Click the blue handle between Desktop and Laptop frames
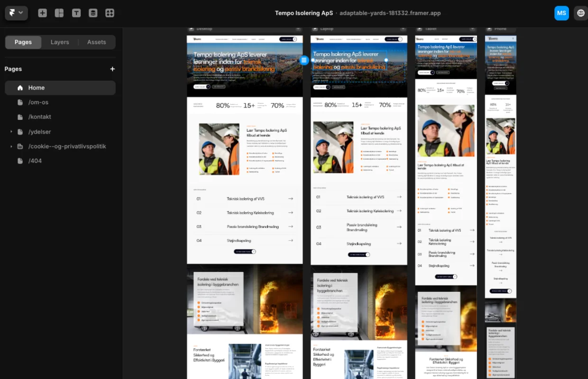 304,60
